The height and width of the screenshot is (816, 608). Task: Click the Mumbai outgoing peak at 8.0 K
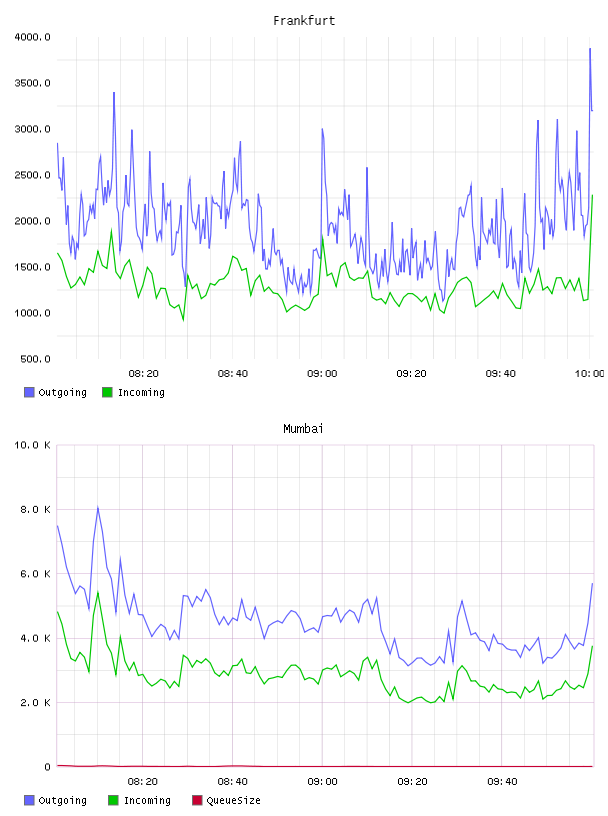point(97,507)
